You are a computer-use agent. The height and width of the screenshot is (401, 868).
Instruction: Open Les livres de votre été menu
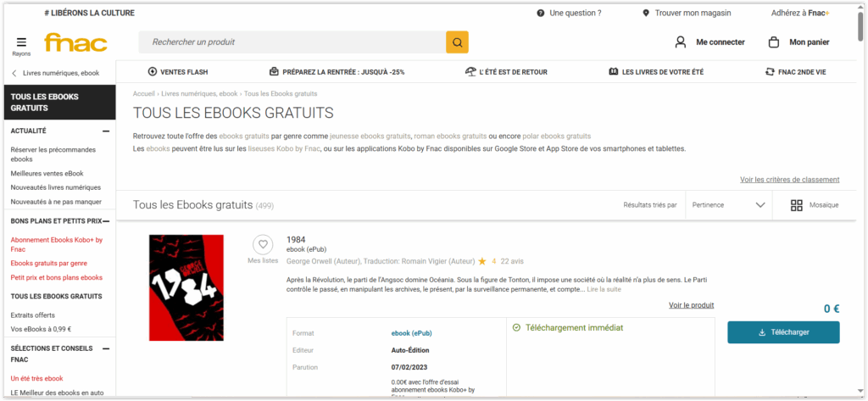[x=656, y=72]
